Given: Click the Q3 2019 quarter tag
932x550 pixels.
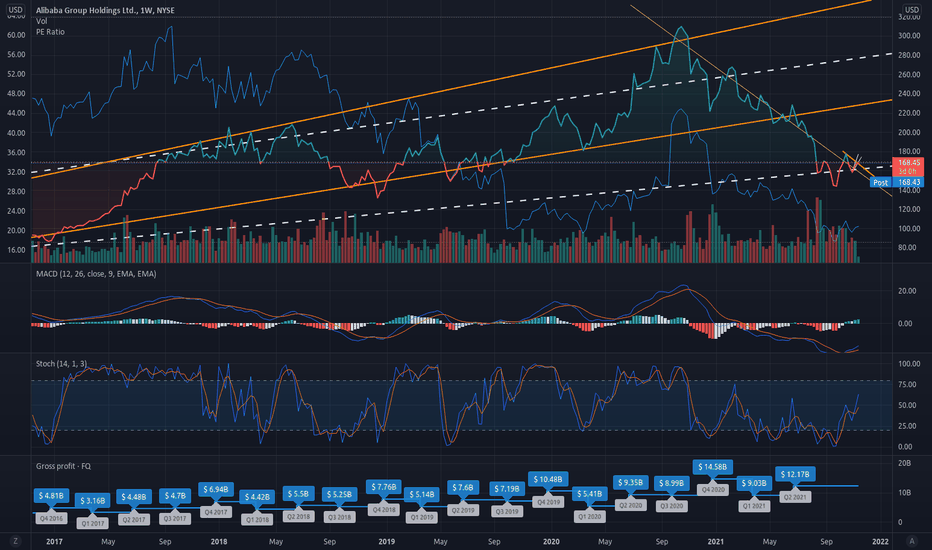Looking at the screenshot, I should [507, 511].
